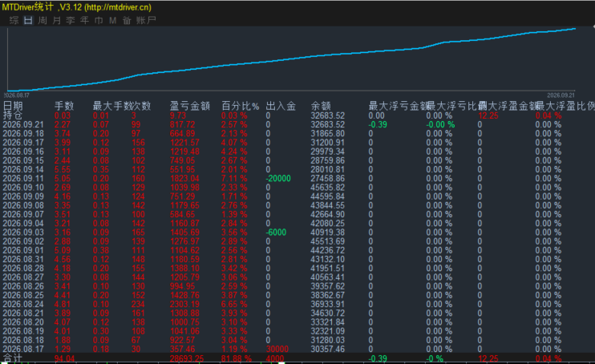
Task: Click the 12.25 floating profit in 持仓 row
Action: pos(488,115)
